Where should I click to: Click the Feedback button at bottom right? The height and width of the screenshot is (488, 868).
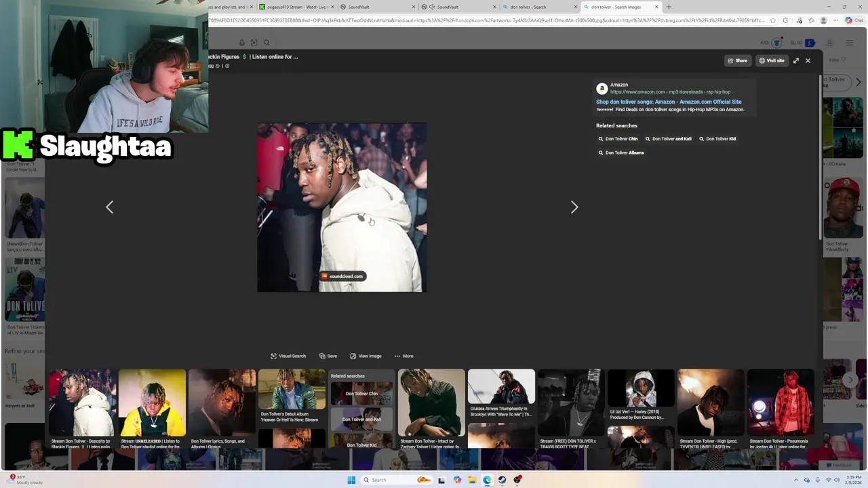(838, 466)
